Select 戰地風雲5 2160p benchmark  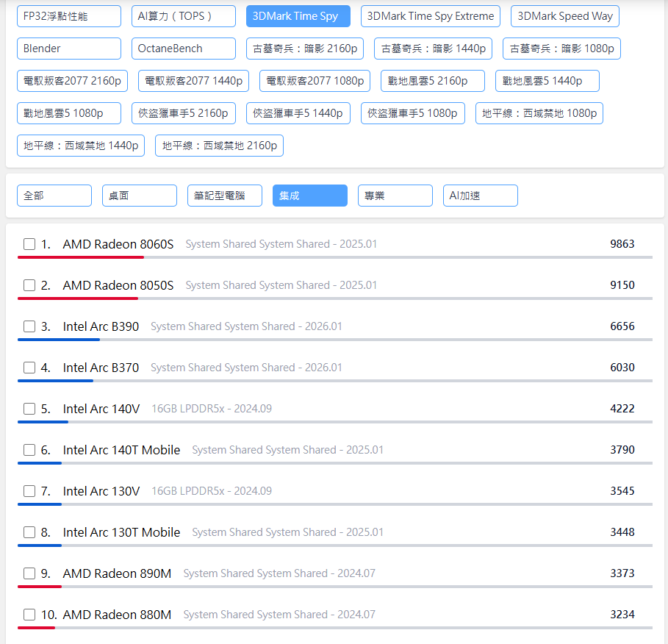(x=433, y=81)
